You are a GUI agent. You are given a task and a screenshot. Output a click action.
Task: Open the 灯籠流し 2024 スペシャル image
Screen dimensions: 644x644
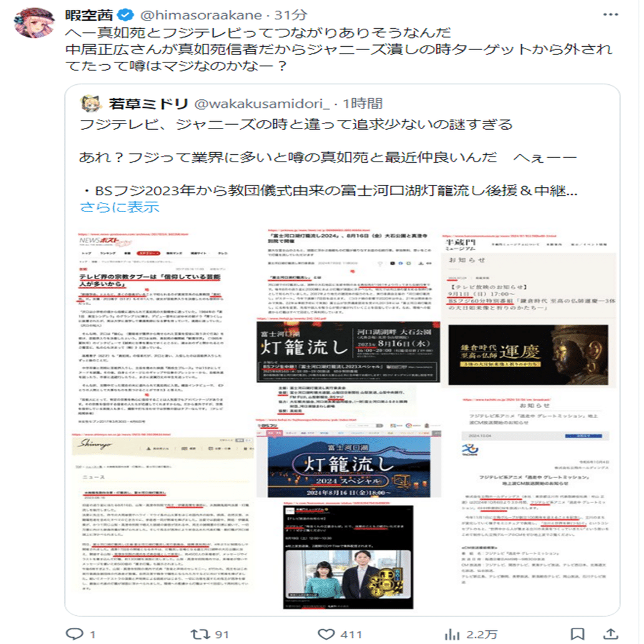click(x=349, y=467)
